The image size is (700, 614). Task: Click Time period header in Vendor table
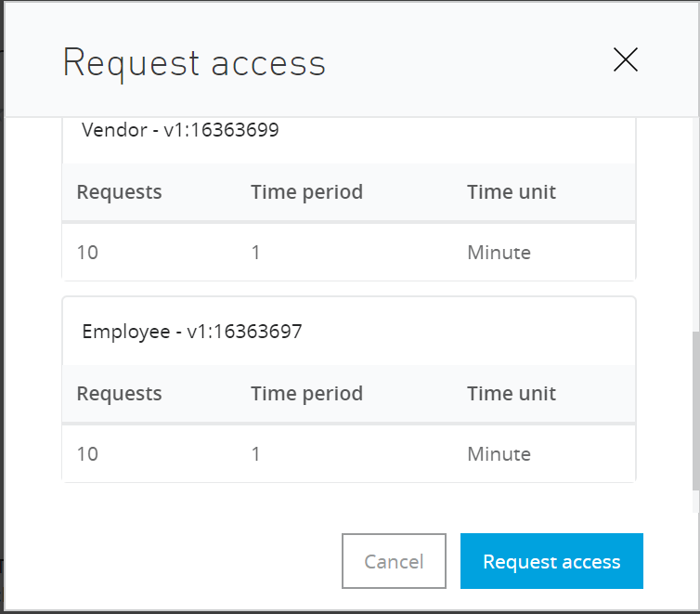[306, 192]
